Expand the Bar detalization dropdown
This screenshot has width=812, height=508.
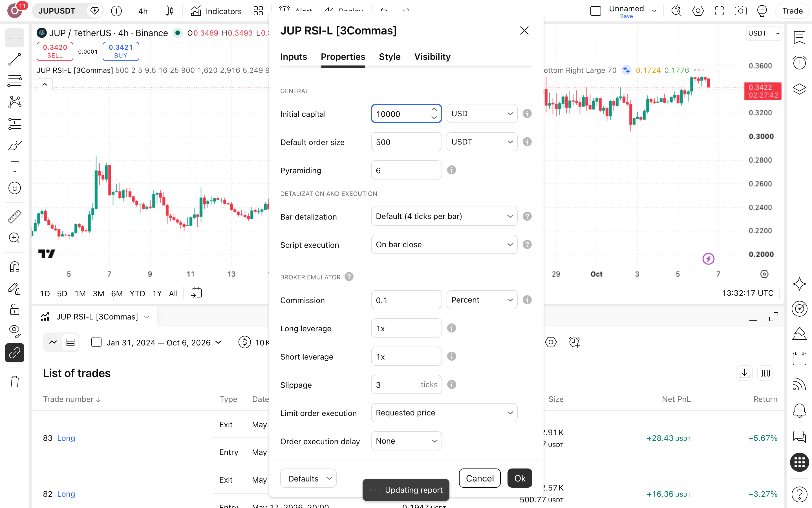pyautogui.click(x=444, y=216)
